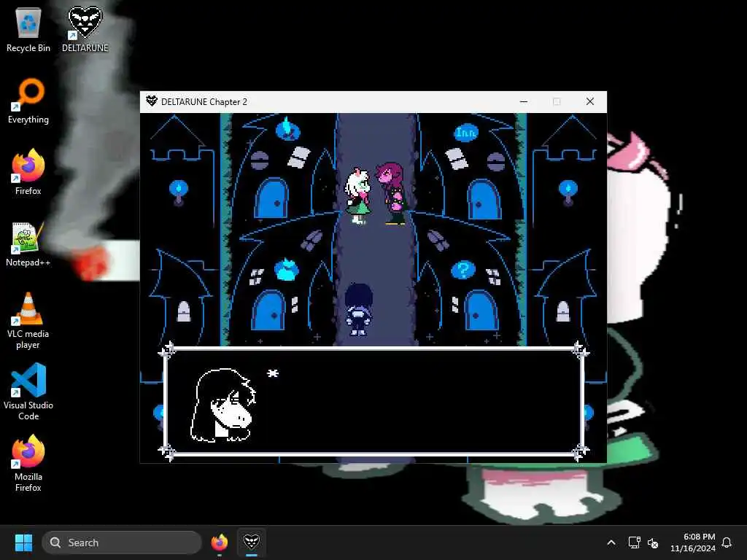The height and width of the screenshot is (560, 747).
Task: Open the Windows Start menu
Action: click(x=23, y=542)
